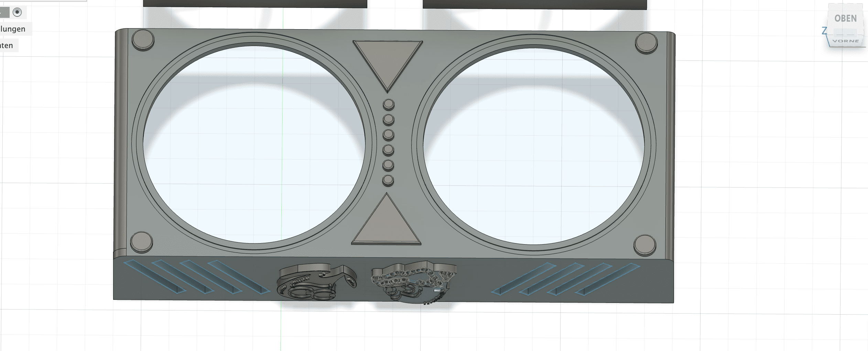Select the bottom-right corner peg of the plate

644,245
